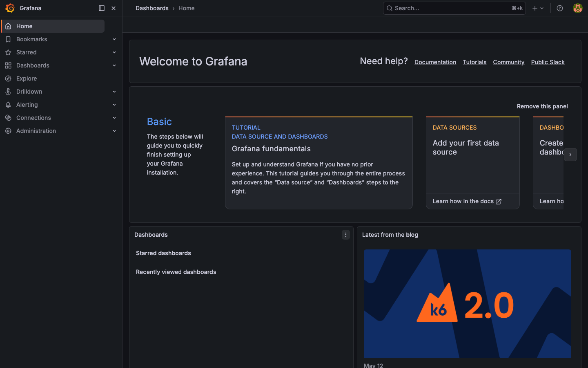Click the dropdown arrow next to plus

click(x=542, y=8)
